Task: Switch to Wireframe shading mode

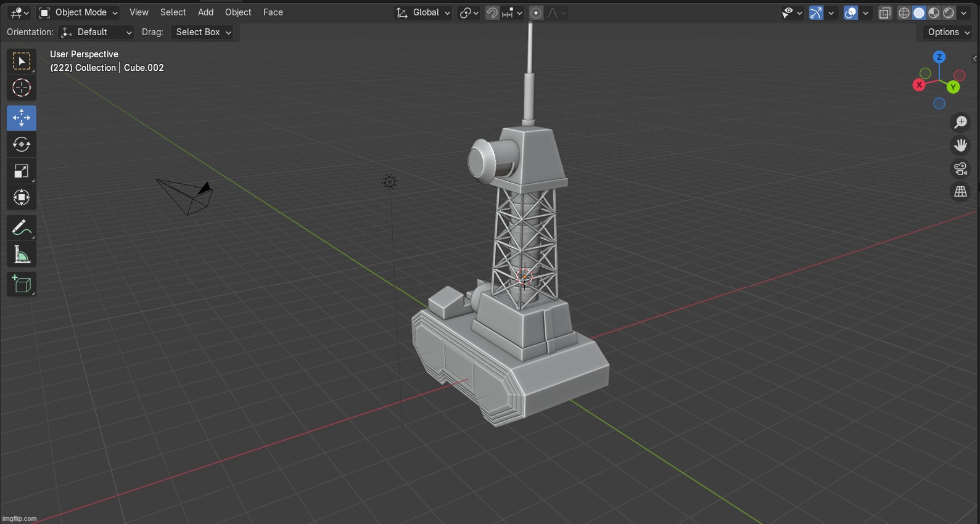Action: point(904,12)
